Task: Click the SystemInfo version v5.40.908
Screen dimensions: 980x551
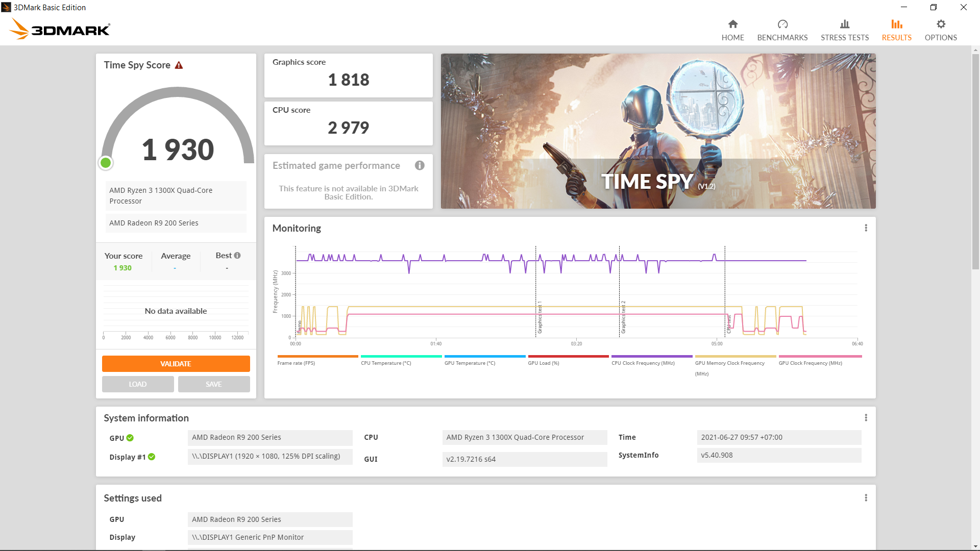Action: (779, 456)
